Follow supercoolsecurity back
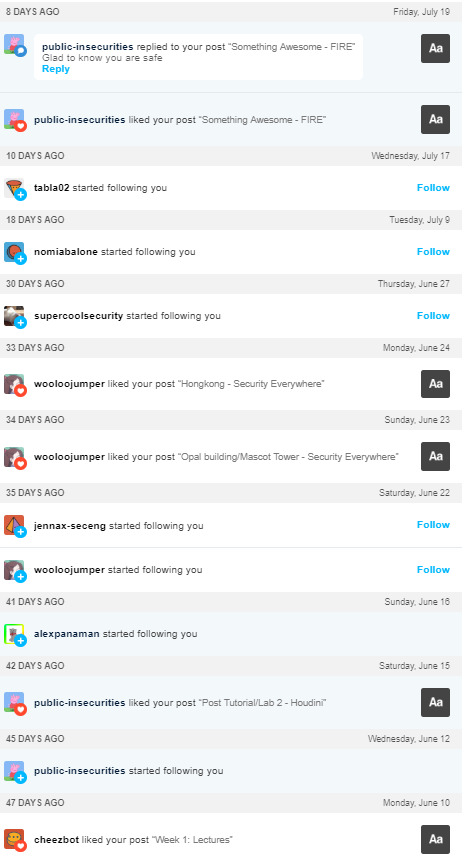Screen dimensions: 464x864 433,316
